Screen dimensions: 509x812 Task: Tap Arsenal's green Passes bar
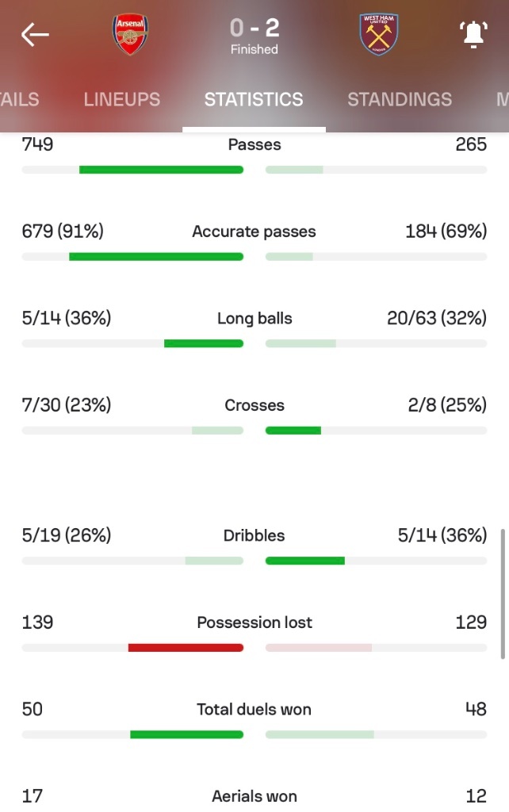tap(161, 170)
